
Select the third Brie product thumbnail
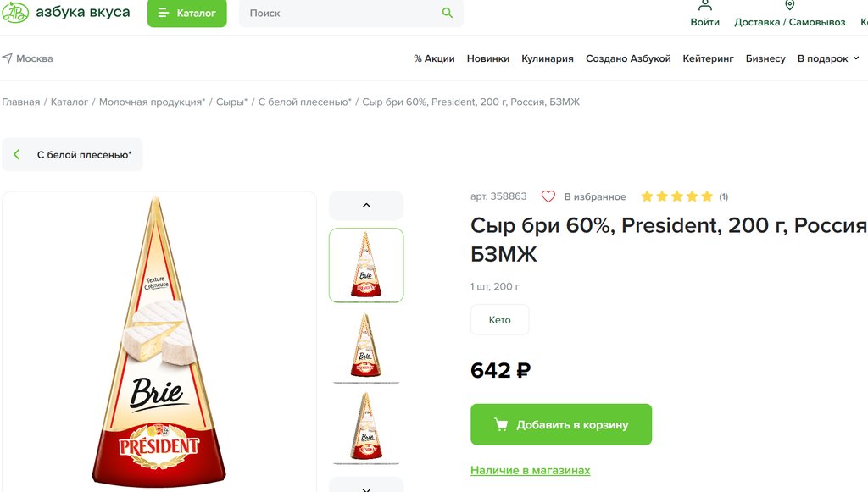366,426
